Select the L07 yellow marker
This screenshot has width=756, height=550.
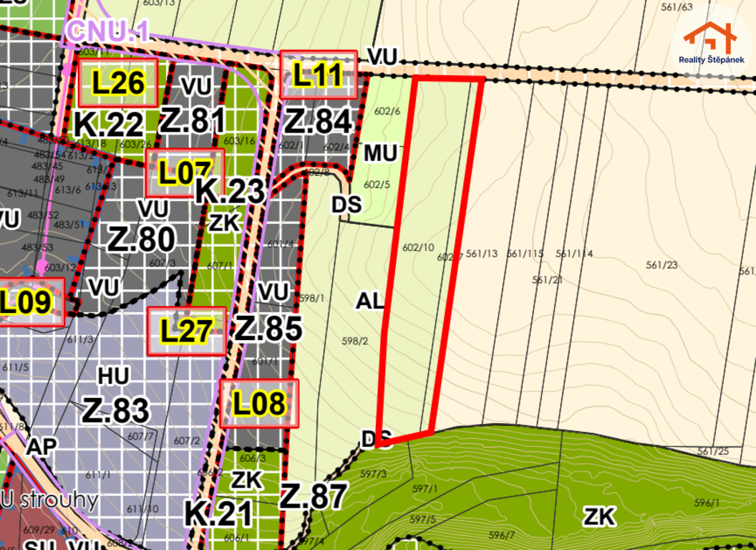[185, 173]
